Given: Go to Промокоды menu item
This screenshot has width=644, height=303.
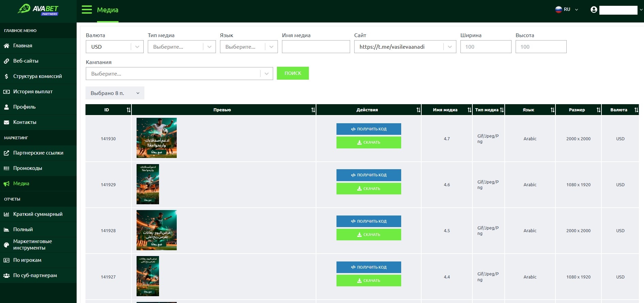Looking at the screenshot, I should point(28,168).
